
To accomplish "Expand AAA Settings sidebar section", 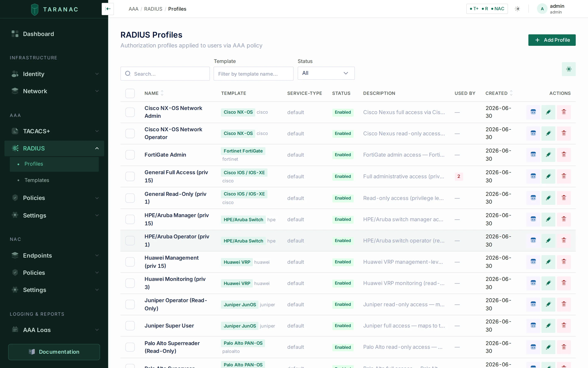I will (x=54, y=215).
